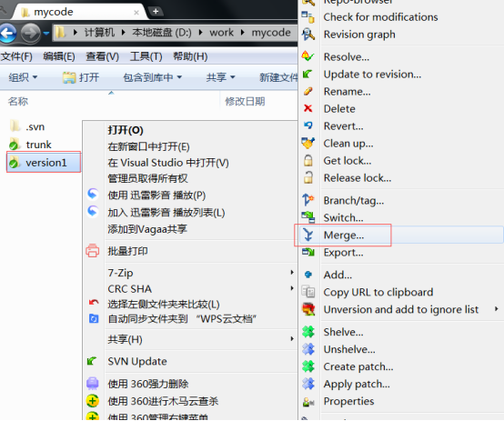
Task: Click the Merge icon
Action: coord(307,235)
